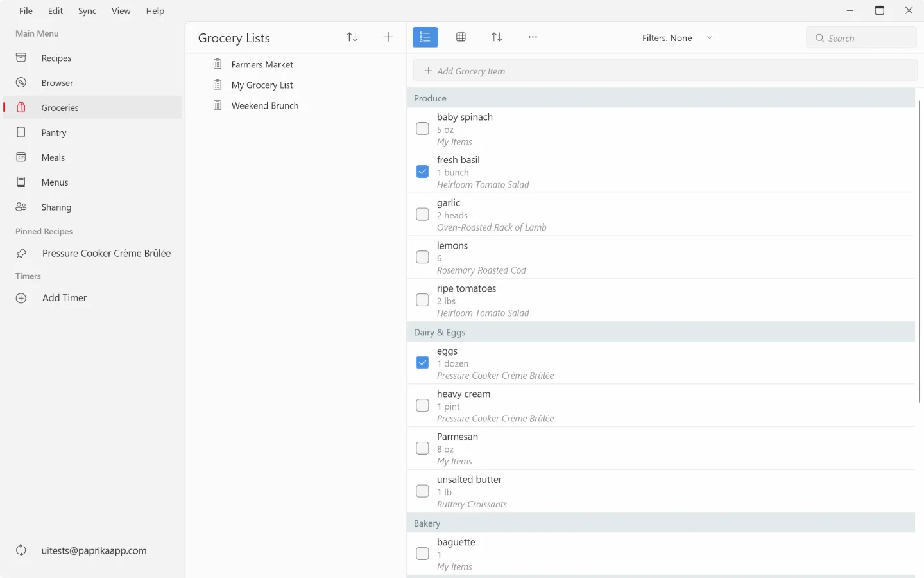Image resolution: width=924 pixels, height=578 pixels.
Task: Click the uitests@paprikaapp.com account label
Action: [x=94, y=550]
